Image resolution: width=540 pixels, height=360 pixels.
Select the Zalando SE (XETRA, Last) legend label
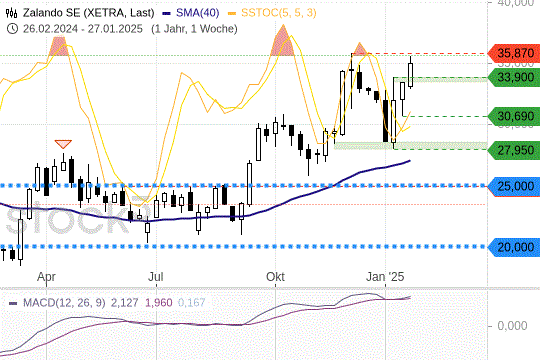coord(89,13)
